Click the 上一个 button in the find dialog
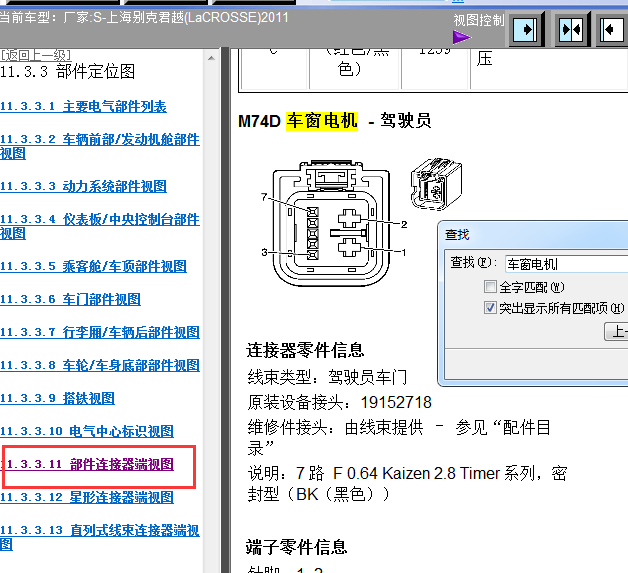 [616, 332]
